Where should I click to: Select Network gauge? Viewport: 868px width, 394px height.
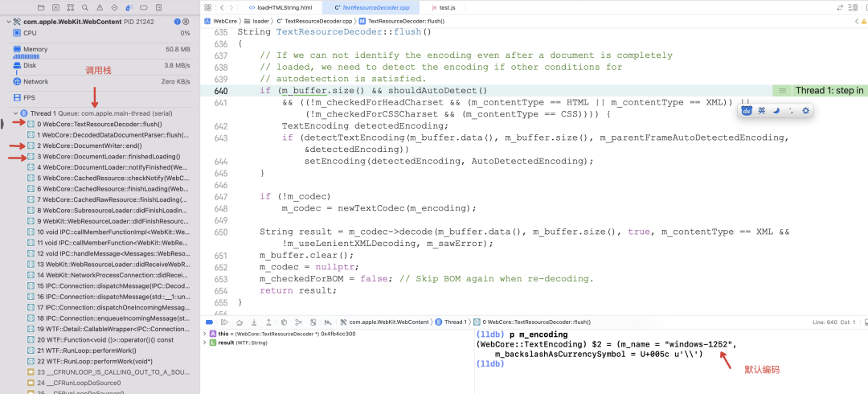point(101,82)
